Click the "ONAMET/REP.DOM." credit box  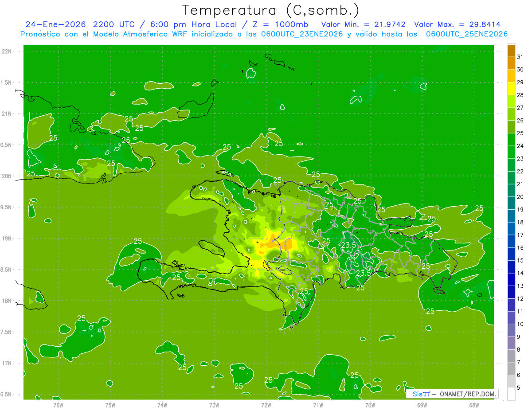[x=452, y=394]
